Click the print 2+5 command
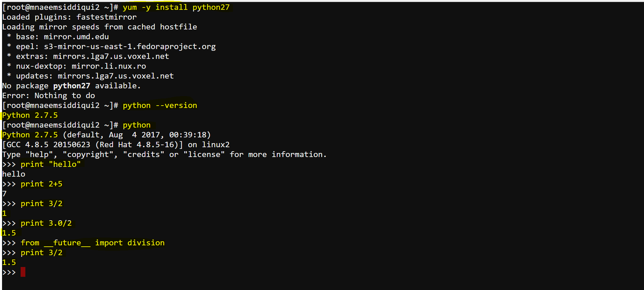This screenshot has height=290, width=644. [x=42, y=184]
